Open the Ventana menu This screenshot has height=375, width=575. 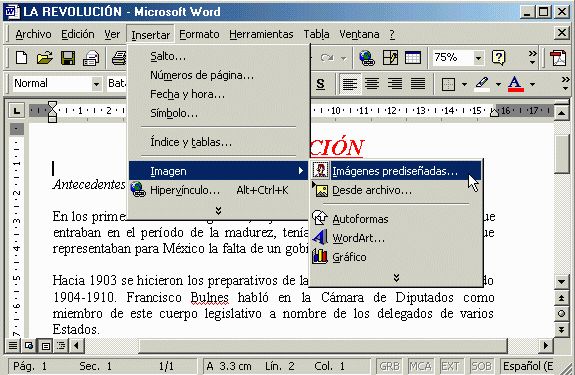pos(359,34)
